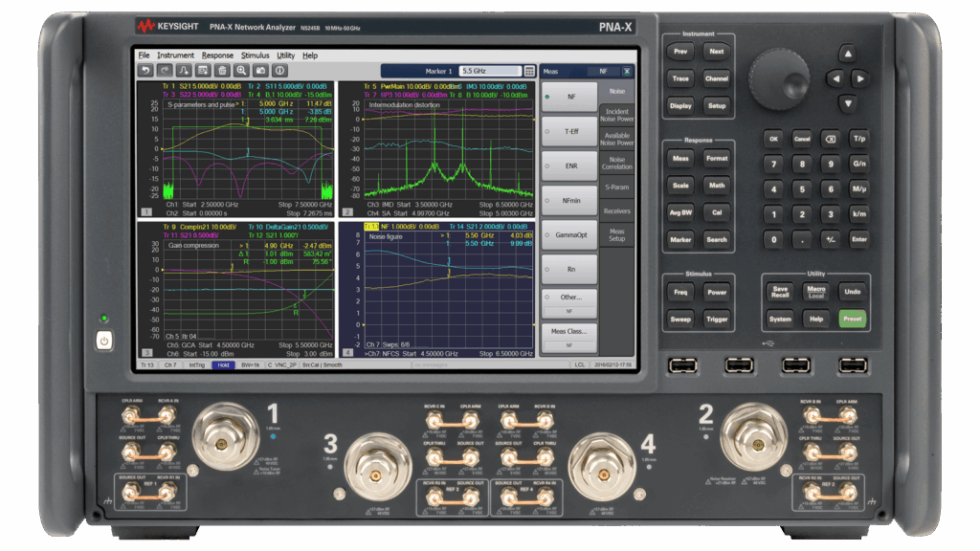The width and height of the screenshot is (980, 551).
Task: Click the Cal hardkey in the Response group
Action: pos(717,212)
